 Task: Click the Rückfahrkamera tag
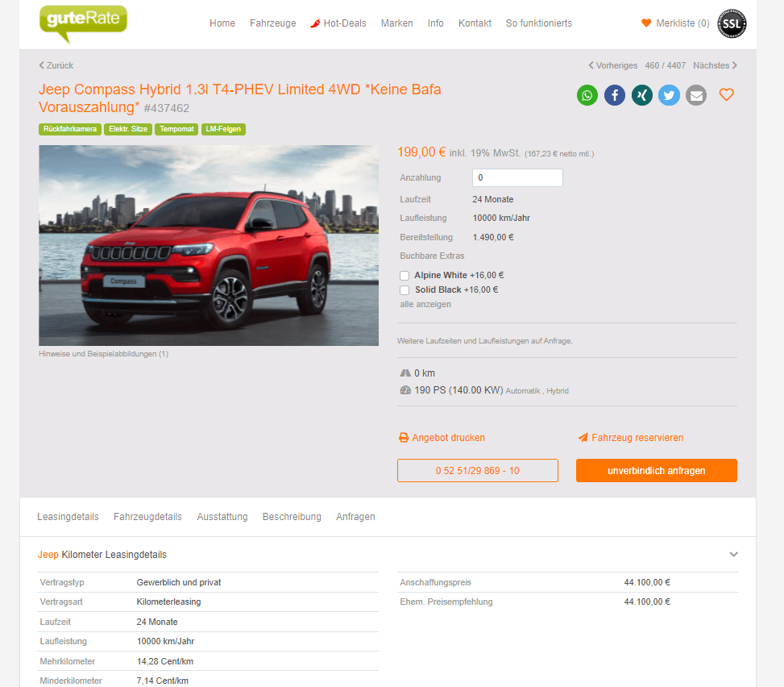point(70,129)
